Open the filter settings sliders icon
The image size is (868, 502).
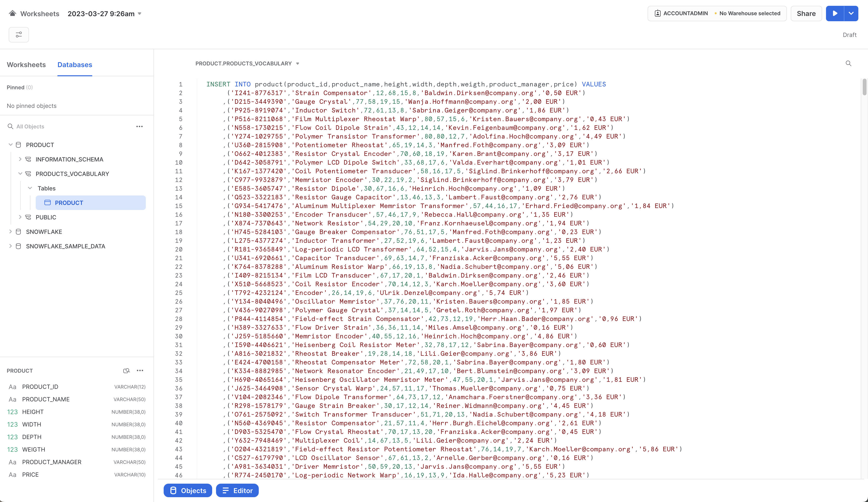(19, 35)
